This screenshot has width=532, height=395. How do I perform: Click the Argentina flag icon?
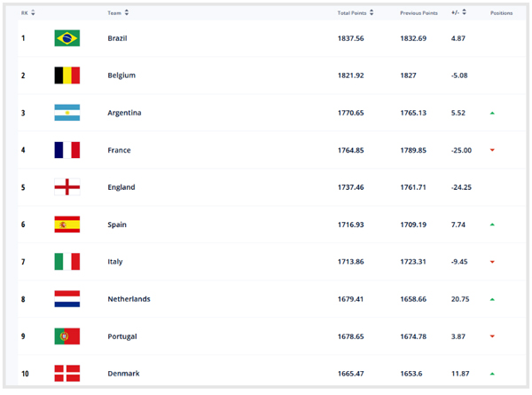pos(66,113)
